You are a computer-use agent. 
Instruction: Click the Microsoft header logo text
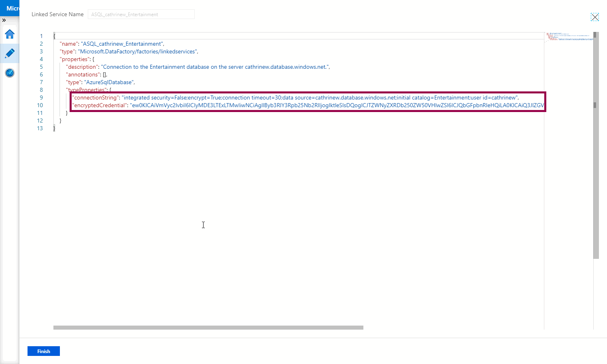click(12, 8)
